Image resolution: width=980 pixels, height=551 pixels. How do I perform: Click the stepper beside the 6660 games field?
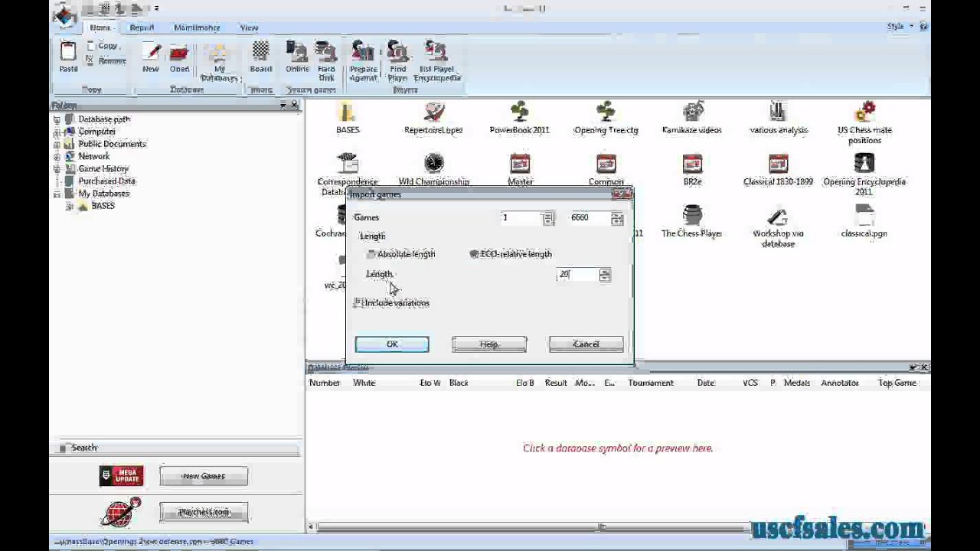pyautogui.click(x=617, y=218)
